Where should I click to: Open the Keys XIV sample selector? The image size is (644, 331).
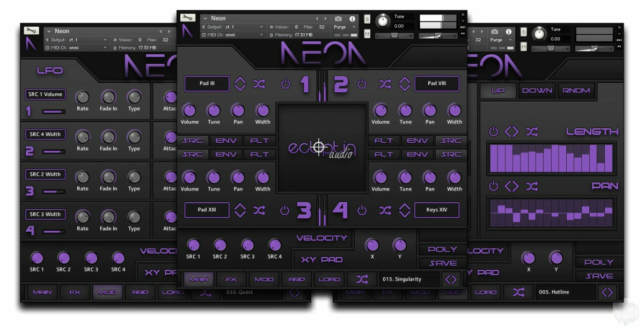[x=437, y=210]
